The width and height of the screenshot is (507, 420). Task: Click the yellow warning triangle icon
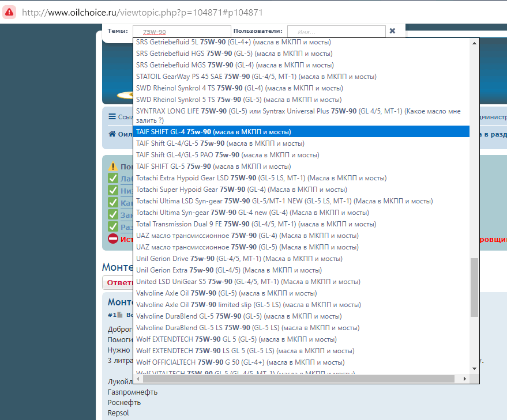click(113, 167)
